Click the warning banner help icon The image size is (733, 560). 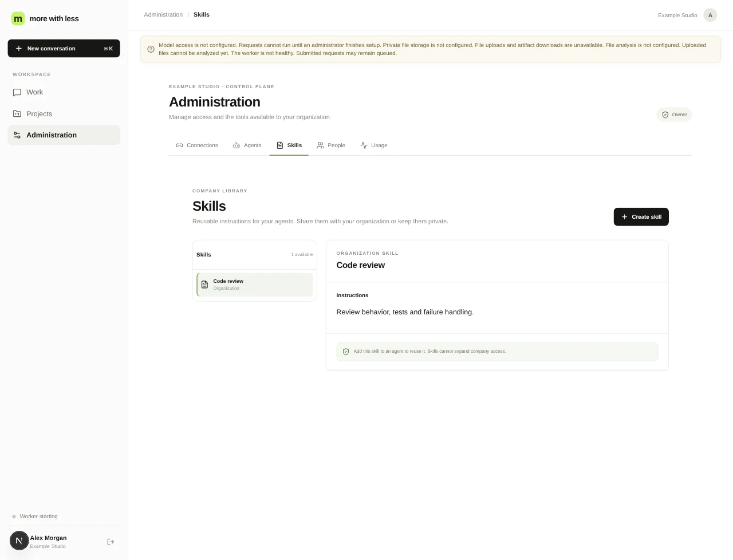[151, 49]
